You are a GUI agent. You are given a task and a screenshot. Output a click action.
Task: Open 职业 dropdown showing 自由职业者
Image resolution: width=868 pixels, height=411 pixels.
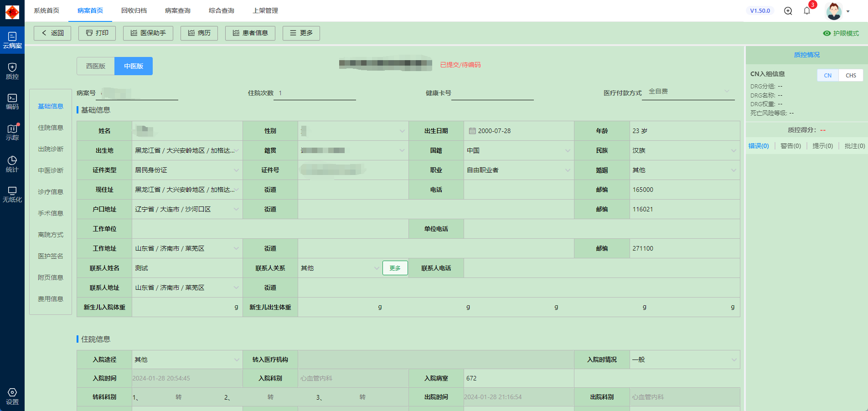[x=519, y=170]
